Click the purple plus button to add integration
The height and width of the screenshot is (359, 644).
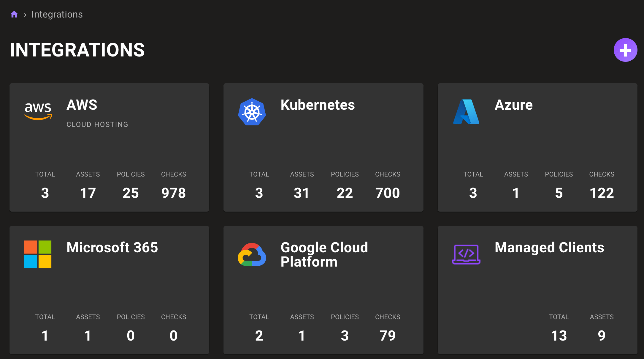pos(625,50)
